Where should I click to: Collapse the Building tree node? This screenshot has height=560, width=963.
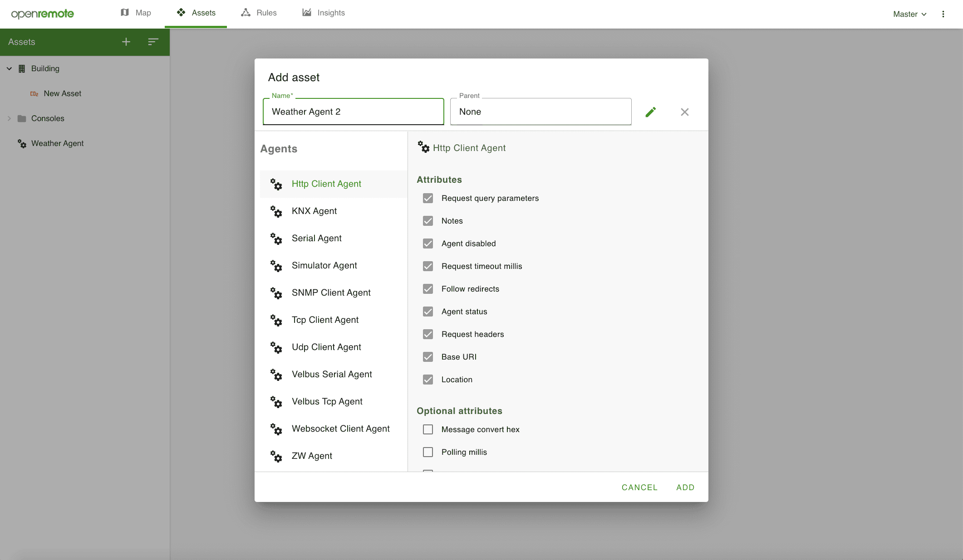point(9,68)
